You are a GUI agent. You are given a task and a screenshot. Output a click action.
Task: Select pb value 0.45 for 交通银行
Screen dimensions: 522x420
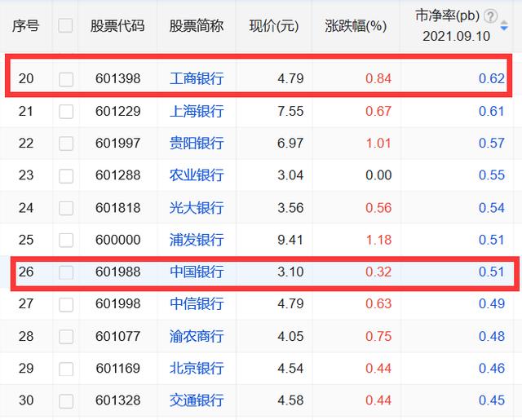(492, 400)
